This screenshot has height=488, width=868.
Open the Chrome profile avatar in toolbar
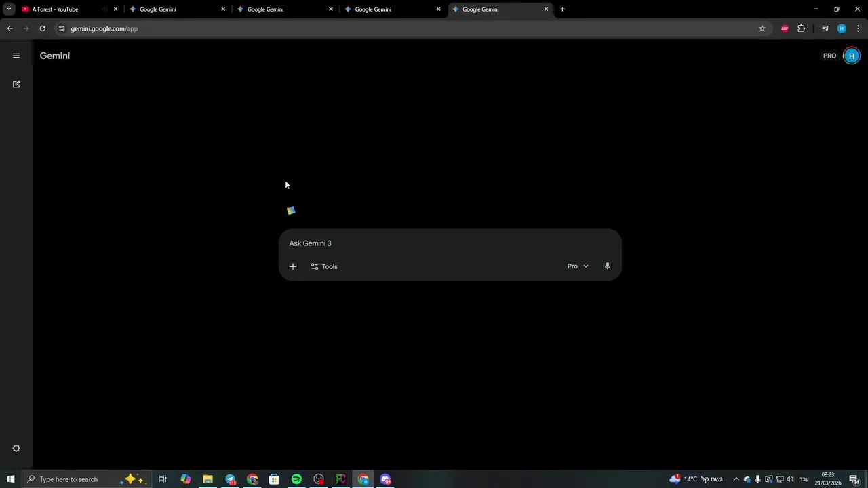click(x=842, y=28)
